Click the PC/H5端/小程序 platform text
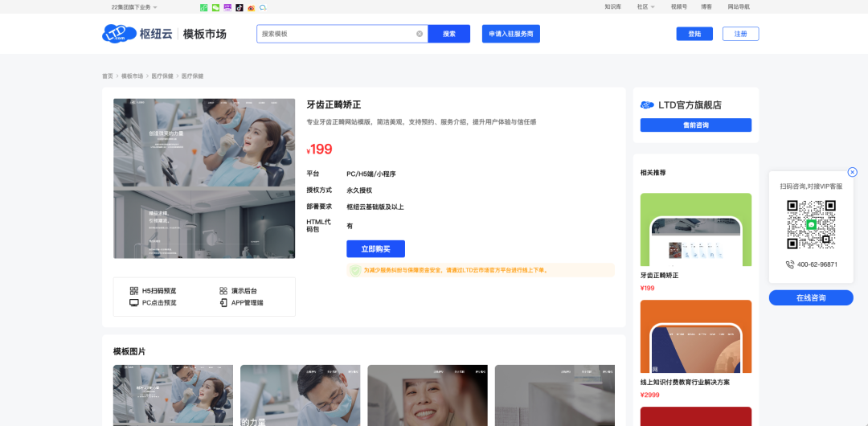Screen dimensions: 868x426 tap(371, 174)
